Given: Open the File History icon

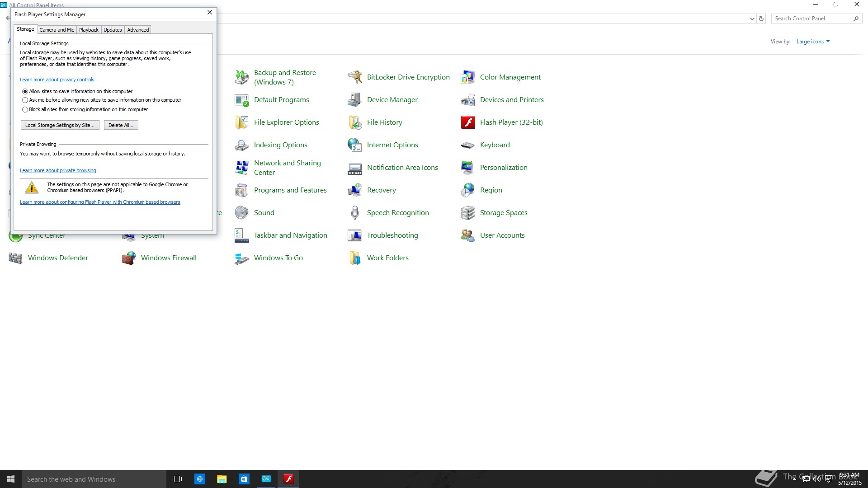Looking at the screenshot, I should (x=354, y=122).
